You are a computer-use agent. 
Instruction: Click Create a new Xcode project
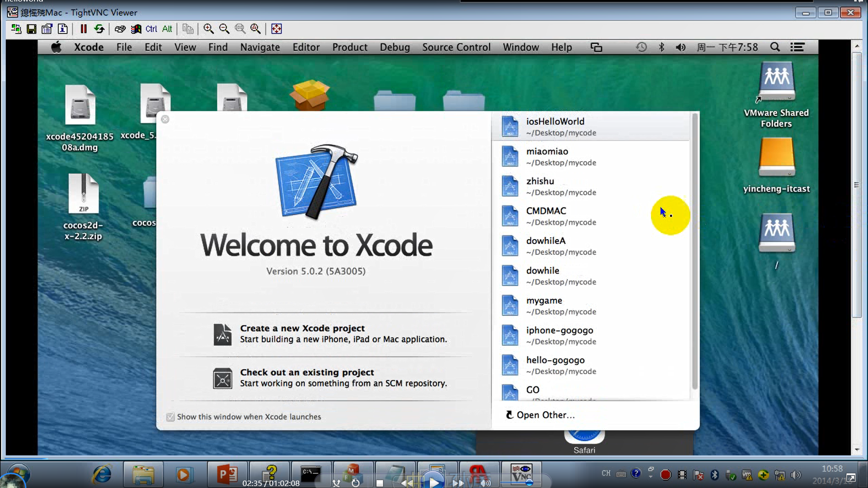point(330,334)
